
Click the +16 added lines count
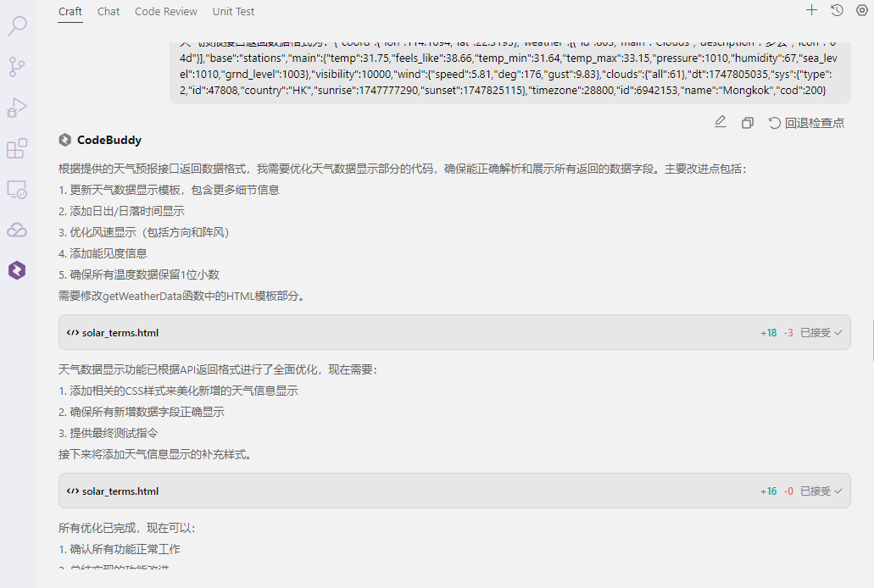(769, 491)
